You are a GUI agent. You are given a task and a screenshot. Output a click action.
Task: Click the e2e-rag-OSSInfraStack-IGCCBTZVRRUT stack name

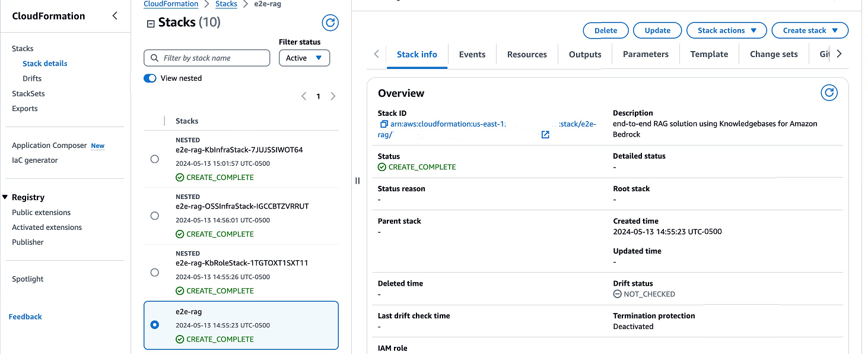(x=242, y=206)
